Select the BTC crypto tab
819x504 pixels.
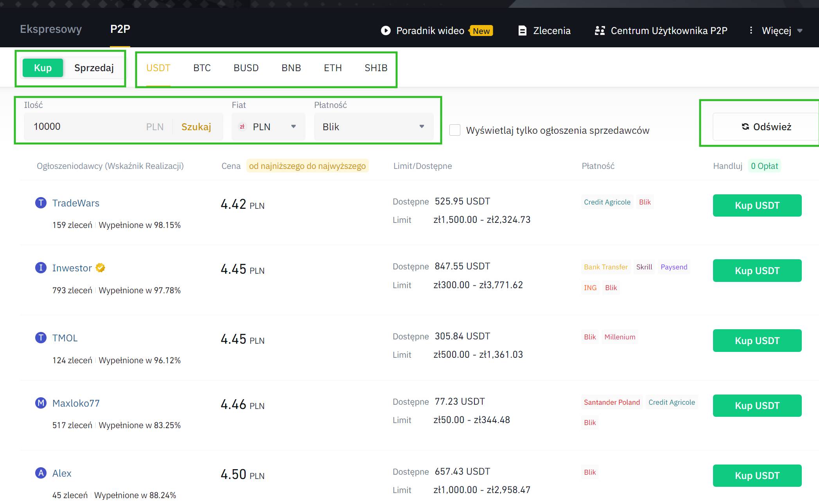click(202, 68)
